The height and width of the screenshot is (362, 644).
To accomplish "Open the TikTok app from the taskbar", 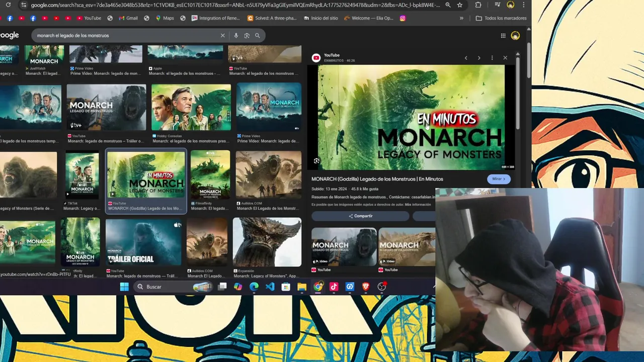I will [x=334, y=287].
